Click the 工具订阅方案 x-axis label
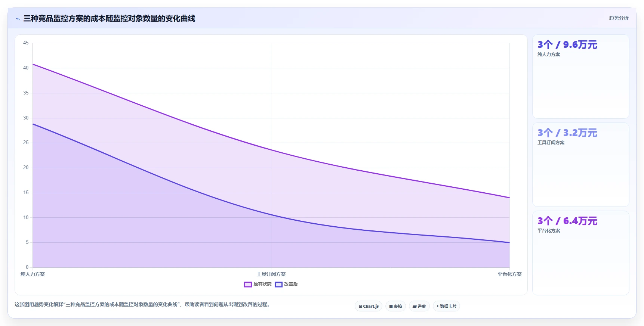644x326 pixels. (x=271, y=274)
